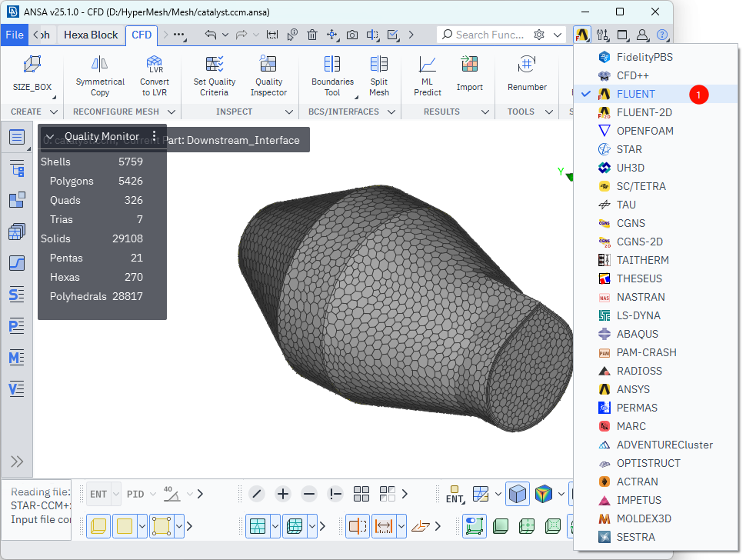746x560 pixels.
Task: Toggle the ENT selection mode button
Action: [98, 494]
